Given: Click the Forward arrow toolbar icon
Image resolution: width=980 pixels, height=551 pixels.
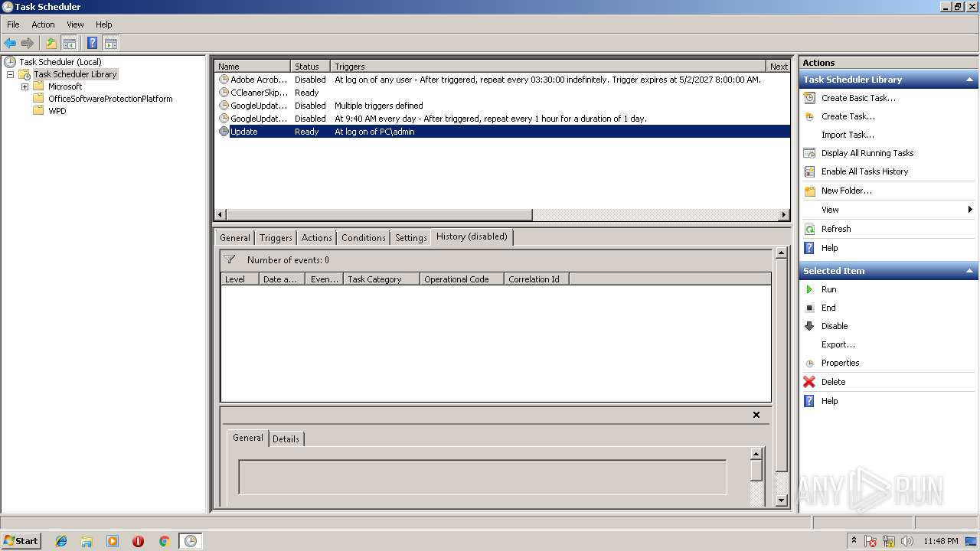Looking at the screenshot, I should click(x=28, y=44).
